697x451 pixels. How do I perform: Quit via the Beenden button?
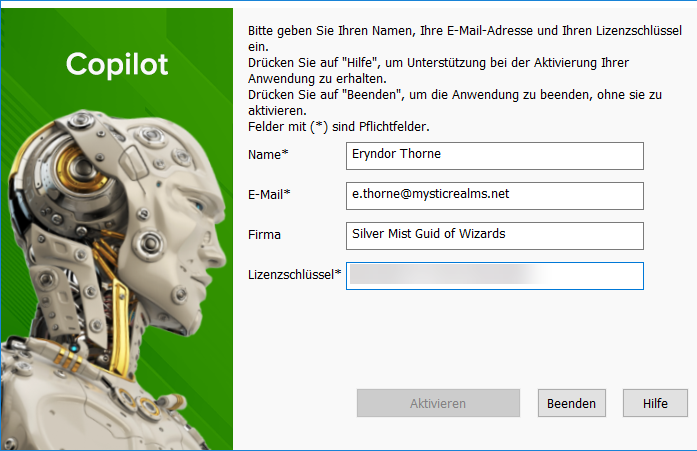(572, 403)
